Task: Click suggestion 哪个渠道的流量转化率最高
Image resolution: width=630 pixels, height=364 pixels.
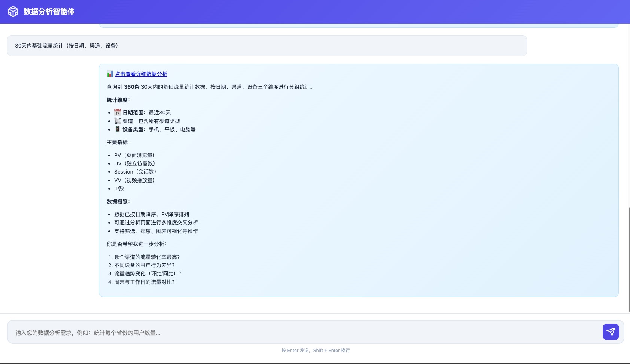Action: click(147, 257)
